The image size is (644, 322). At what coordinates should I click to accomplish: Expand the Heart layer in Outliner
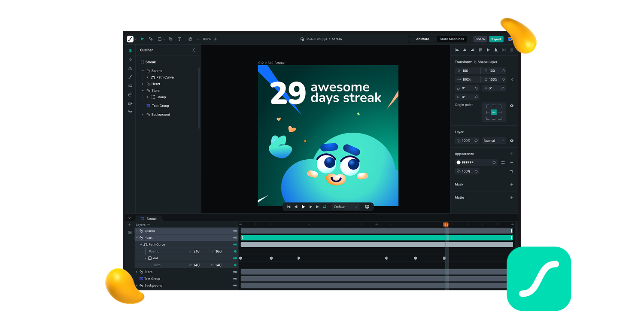coord(143,84)
